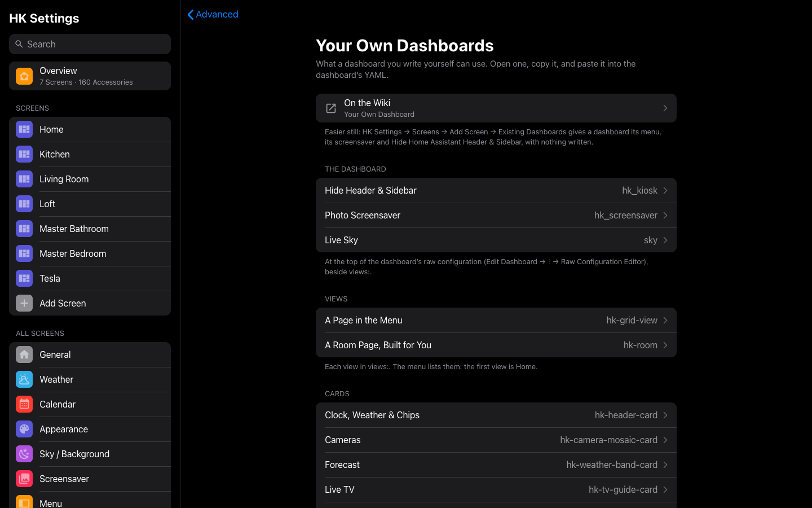Open the Forecast row label

coord(342,465)
